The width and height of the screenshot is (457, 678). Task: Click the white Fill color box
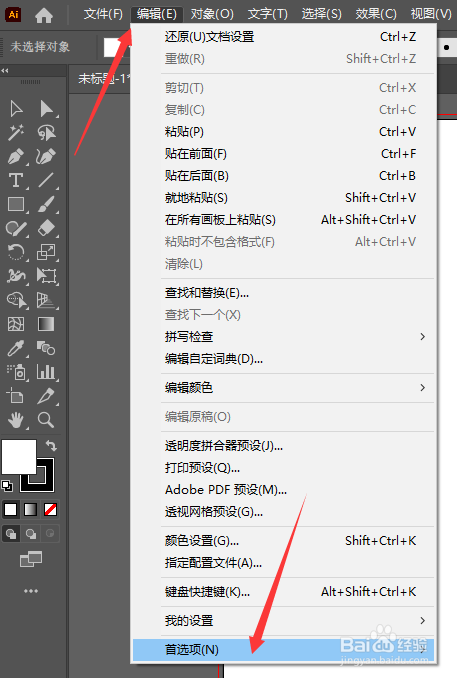[19, 457]
